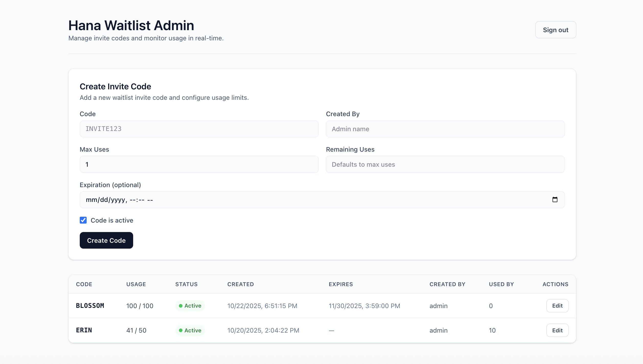Image resolution: width=643 pixels, height=364 pixels.
Task: Select the Max Uses input showing 1
Action: tap(199, 164)
